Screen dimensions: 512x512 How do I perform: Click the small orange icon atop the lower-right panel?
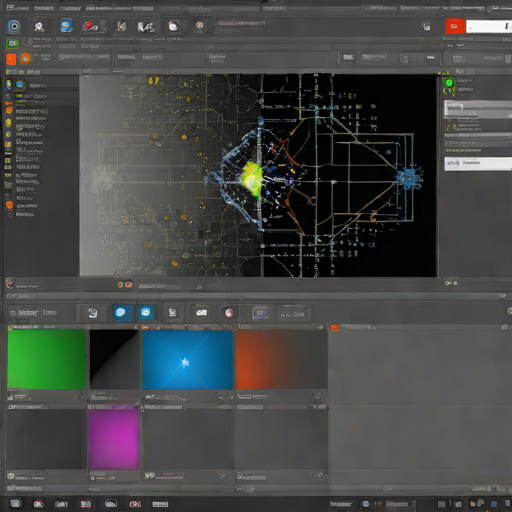pos(335,328)
